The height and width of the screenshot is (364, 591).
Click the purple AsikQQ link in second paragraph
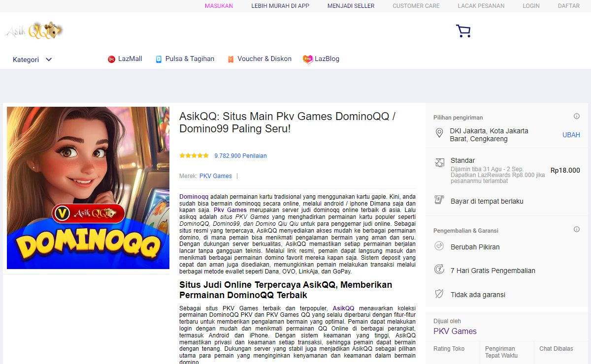point(343,308)
